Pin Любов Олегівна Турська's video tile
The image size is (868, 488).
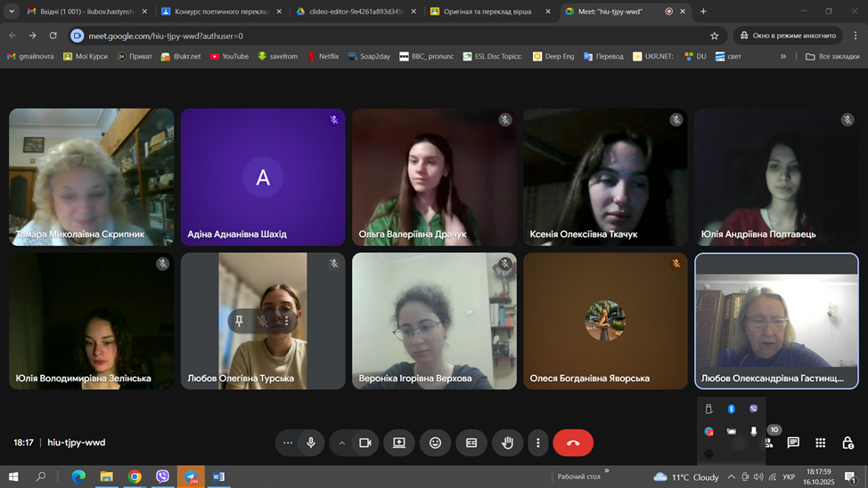pos(239,321)
